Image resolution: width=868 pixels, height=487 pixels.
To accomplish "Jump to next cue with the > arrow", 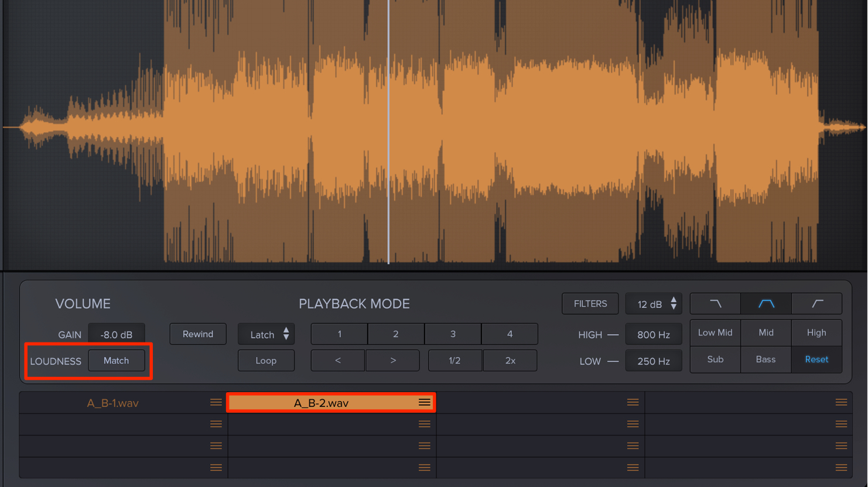I will [393, 361].
